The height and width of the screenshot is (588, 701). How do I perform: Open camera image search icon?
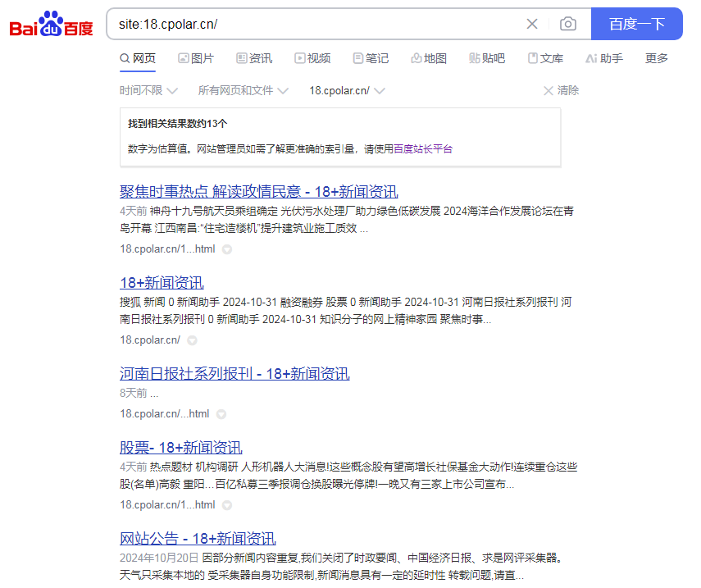(568, 24)
